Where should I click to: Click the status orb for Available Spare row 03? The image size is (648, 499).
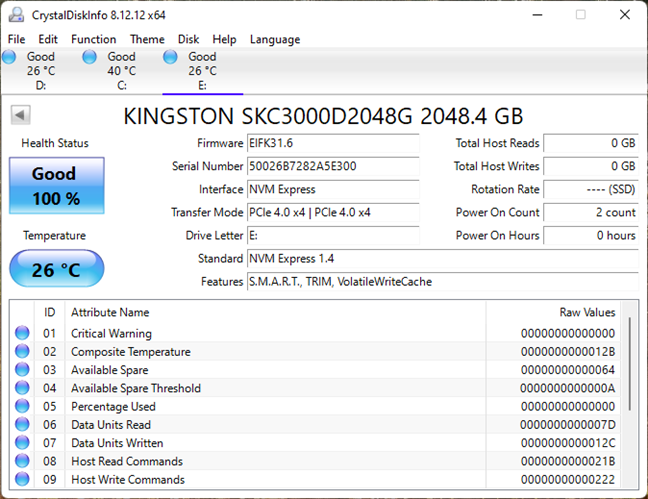22,369
